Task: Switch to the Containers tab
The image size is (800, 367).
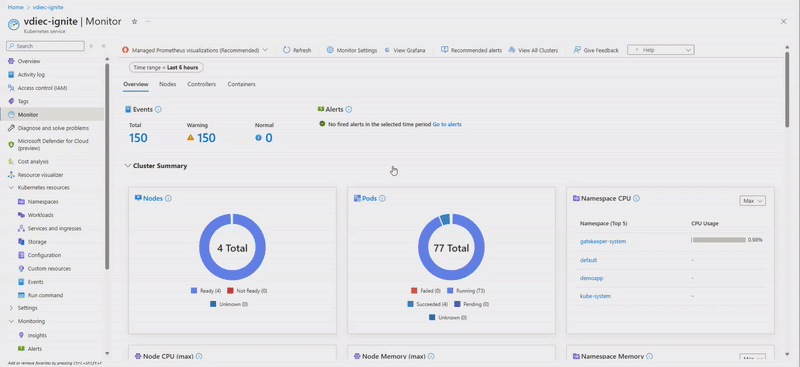Action: [x=241, y=84]
